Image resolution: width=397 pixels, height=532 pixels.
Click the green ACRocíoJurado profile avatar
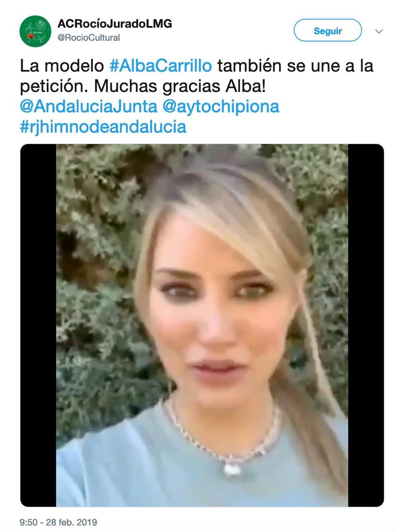tap(35, 31)
